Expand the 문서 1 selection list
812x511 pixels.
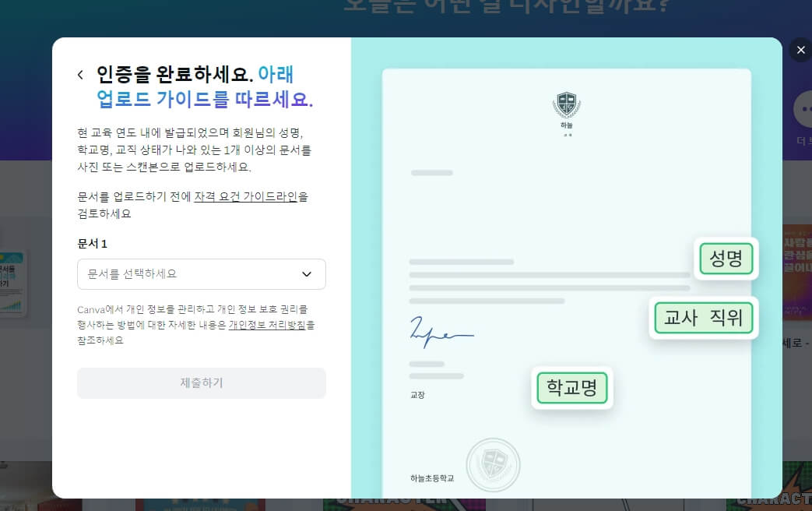201,274
